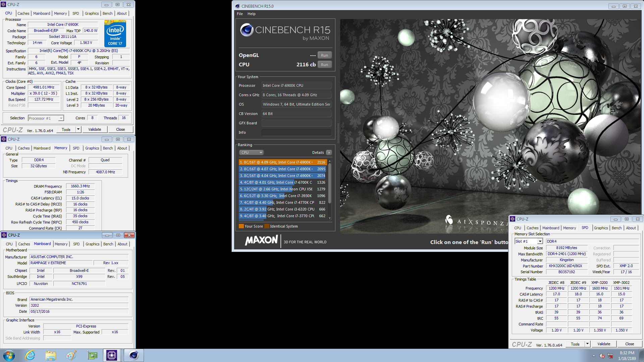Select ranking row 4 i7-6700K score 1326
Image resolution: width=644 pixels, height=362 pixels.
282,182
